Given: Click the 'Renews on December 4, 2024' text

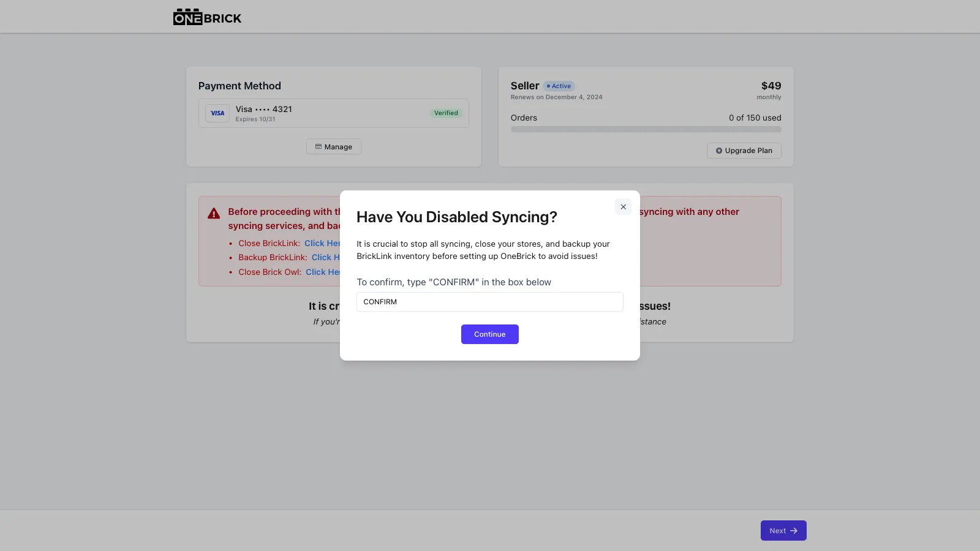Looking at the screenshot, I should [x=557, y=97].
